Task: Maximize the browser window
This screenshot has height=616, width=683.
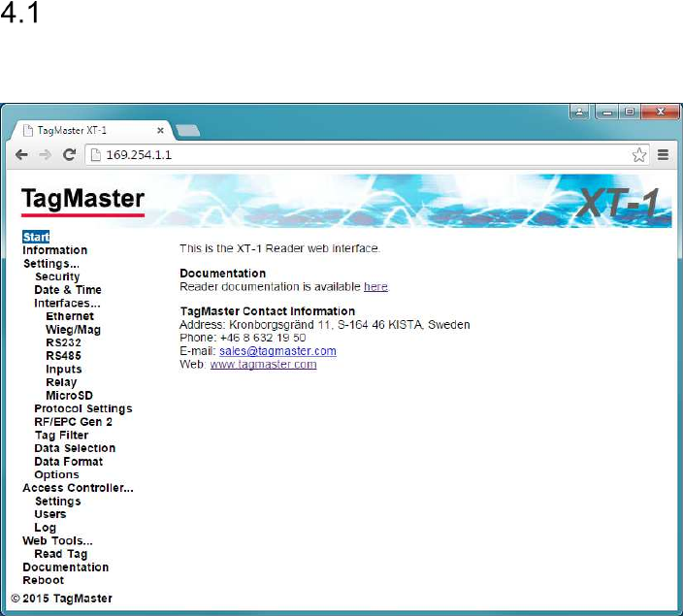Action: tap(630, 112)
